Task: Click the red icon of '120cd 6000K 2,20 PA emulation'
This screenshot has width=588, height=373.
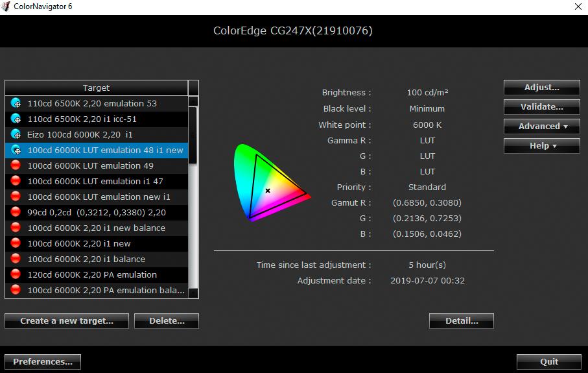Action: [16, 274]
